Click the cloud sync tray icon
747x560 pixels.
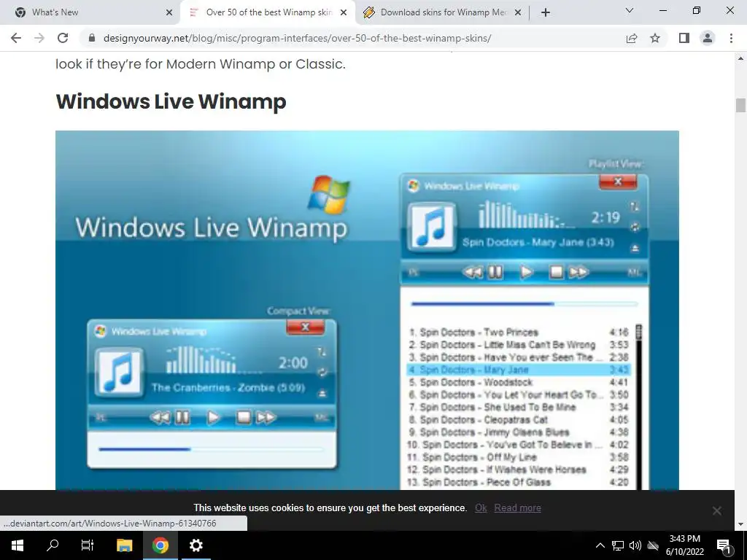pyautogui.click(x=653, y=545)
